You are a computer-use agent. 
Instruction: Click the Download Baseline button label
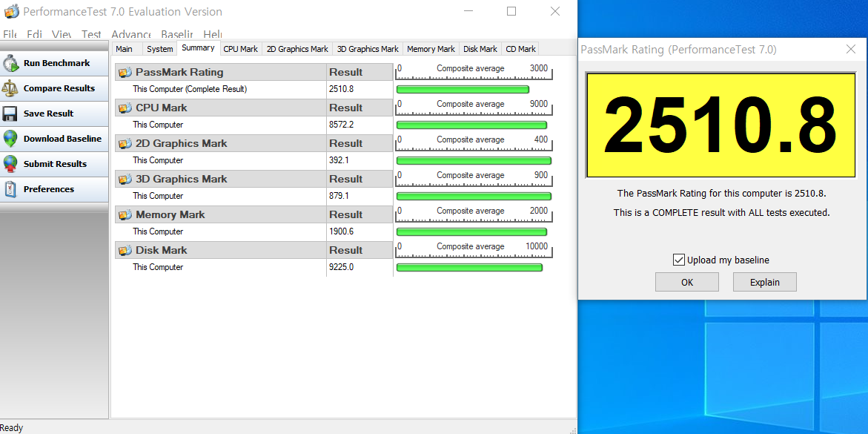click(62, 139)
